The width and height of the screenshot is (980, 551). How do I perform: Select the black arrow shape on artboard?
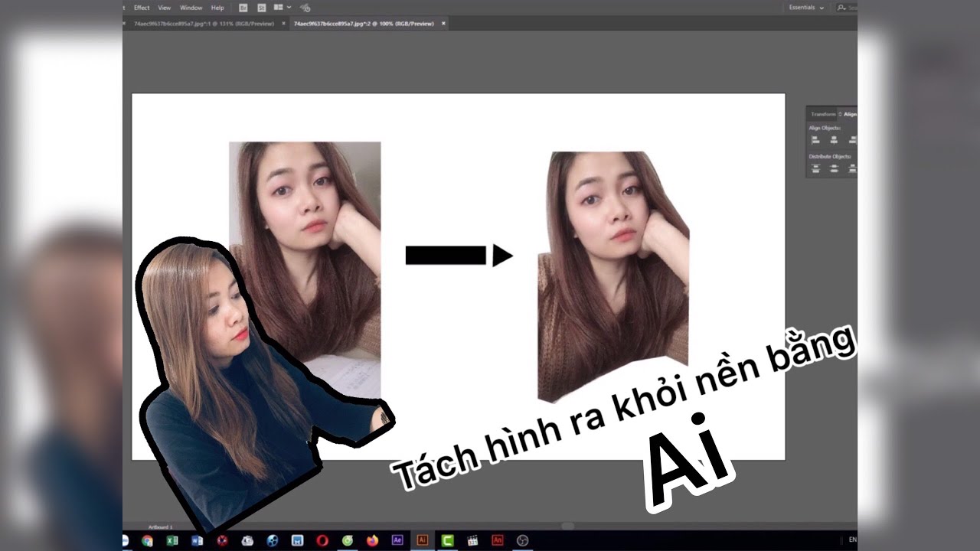(x=459, y=255)
